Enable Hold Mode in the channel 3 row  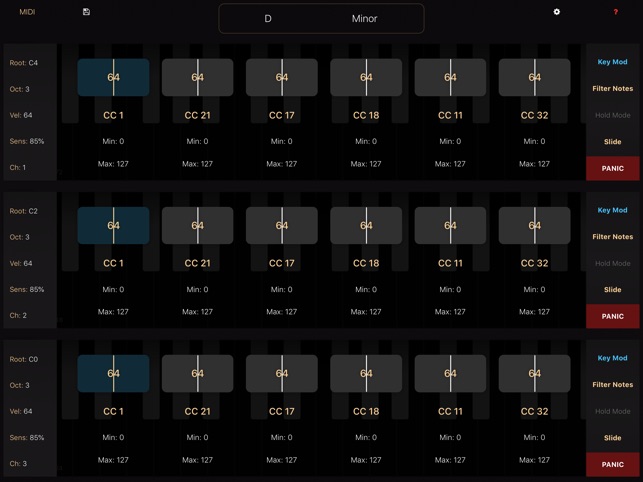[x=612, y=411]
